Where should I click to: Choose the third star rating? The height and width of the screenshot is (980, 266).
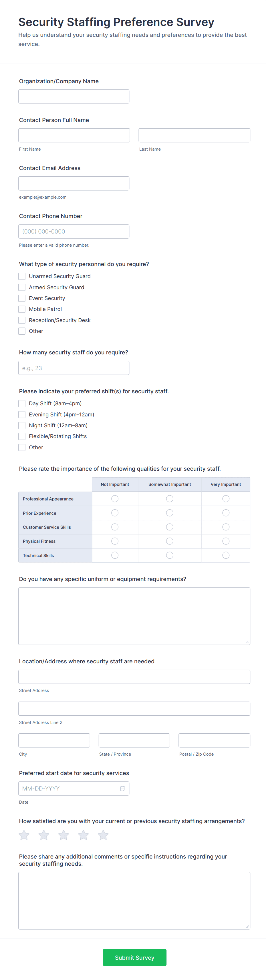(x=63, y=835)
